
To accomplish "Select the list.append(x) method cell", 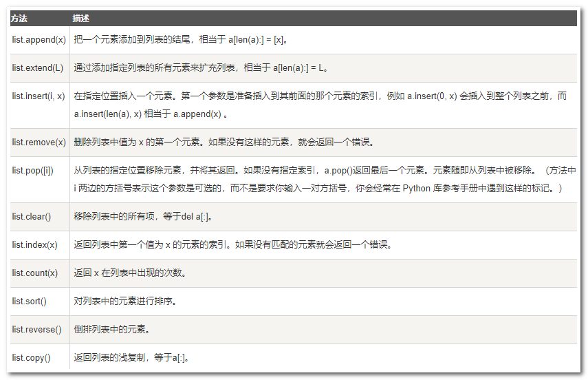I will point(39,40).
